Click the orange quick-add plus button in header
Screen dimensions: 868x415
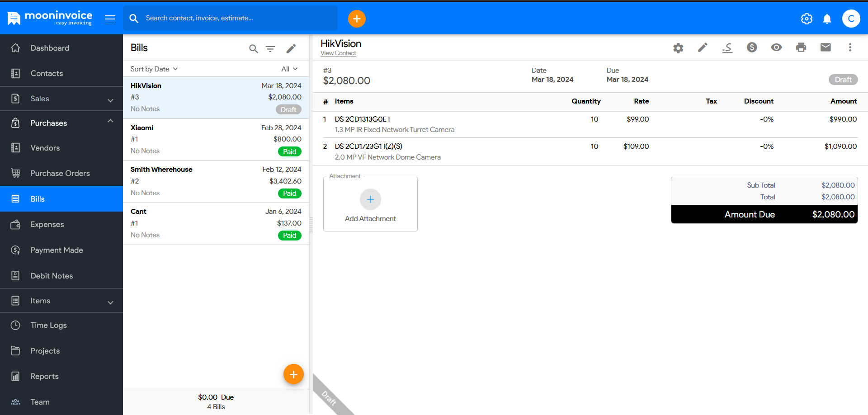coord(357,19)
